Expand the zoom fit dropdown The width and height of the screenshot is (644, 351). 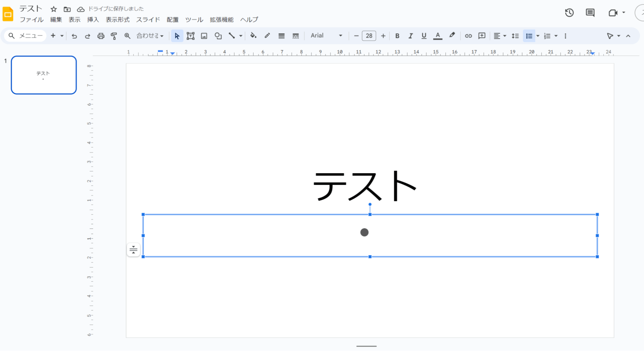[150, 36]
